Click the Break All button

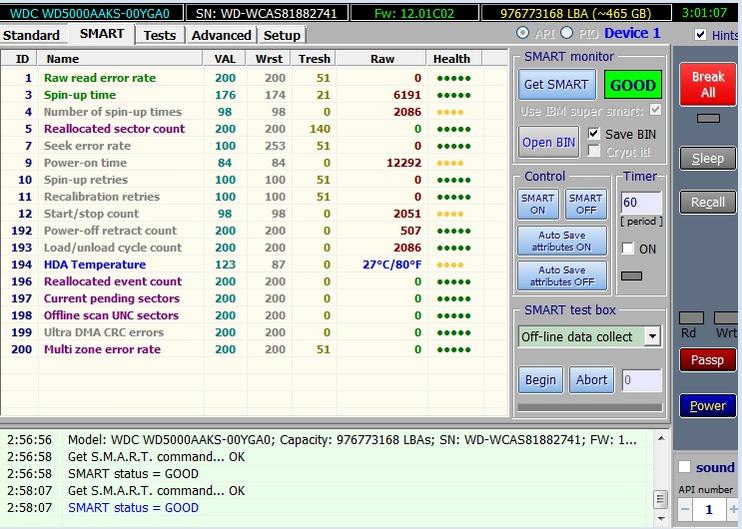point(708,85)
